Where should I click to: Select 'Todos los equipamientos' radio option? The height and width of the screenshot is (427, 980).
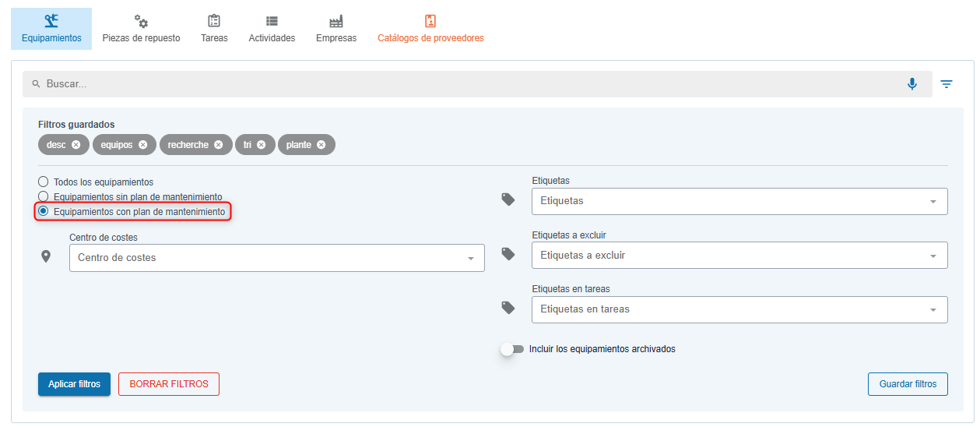44,182
